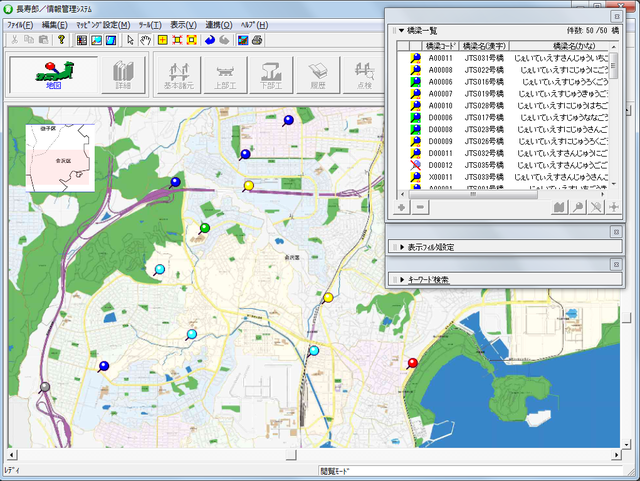Open the ファイル(F) menu
The width and height of the screenshot is (640, 481).
tap(20, 24)
